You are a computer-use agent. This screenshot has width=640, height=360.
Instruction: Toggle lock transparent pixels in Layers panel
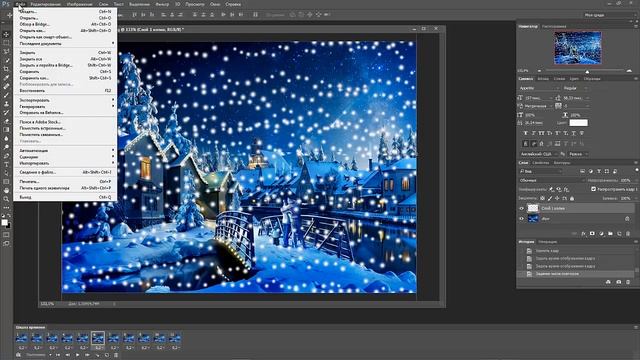coord(542,198)
